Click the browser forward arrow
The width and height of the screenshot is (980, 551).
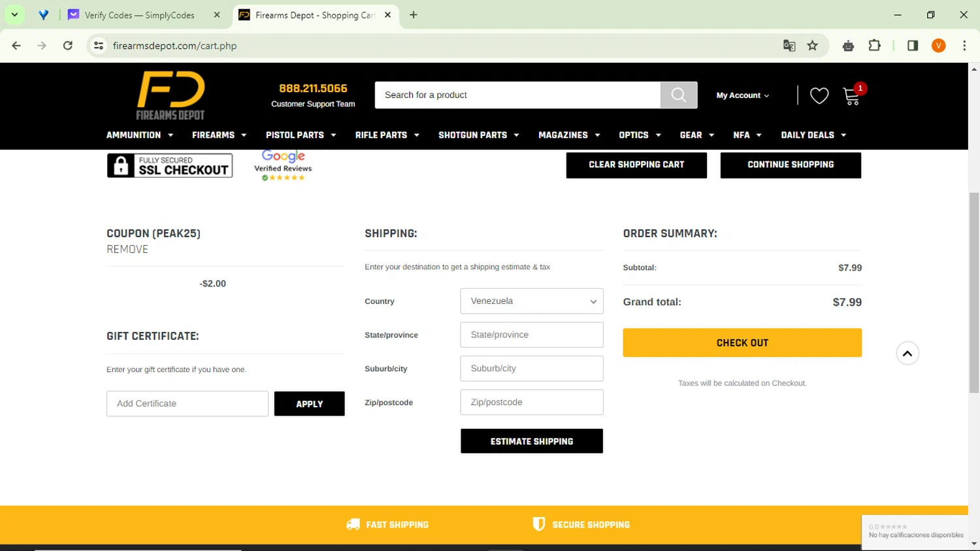click(x=42, y=46)
